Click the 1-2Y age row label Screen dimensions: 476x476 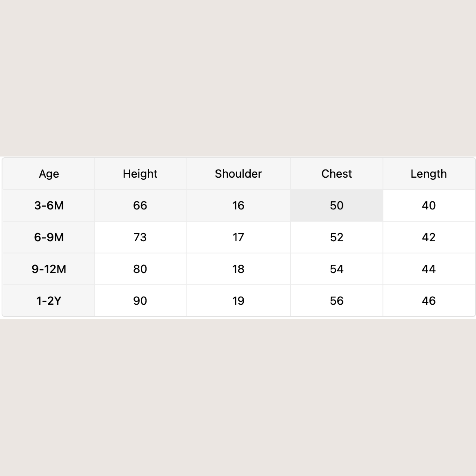(x=49, y=301)
